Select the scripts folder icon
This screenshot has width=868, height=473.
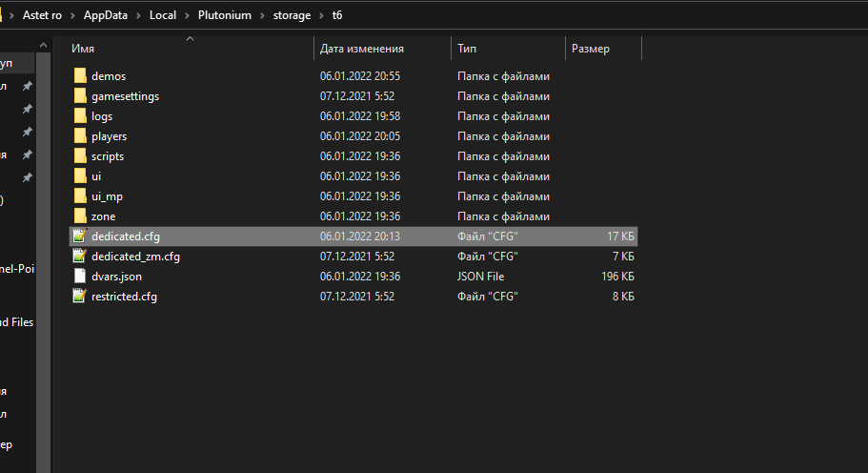[80, 156]
